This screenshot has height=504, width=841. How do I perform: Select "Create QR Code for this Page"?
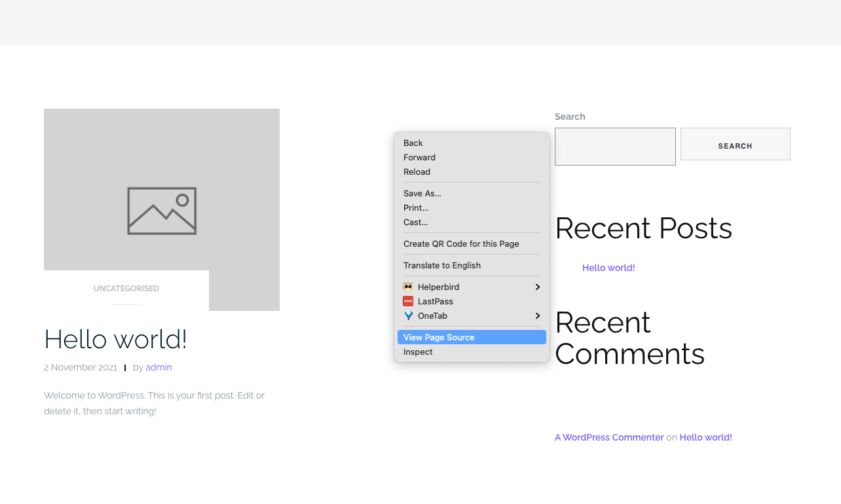click(460, 243)
